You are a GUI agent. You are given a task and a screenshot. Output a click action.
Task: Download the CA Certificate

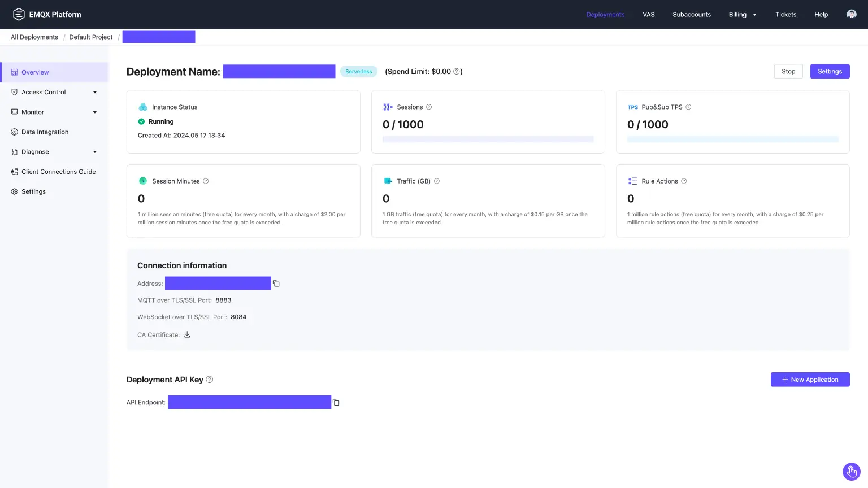click(186, 334)
